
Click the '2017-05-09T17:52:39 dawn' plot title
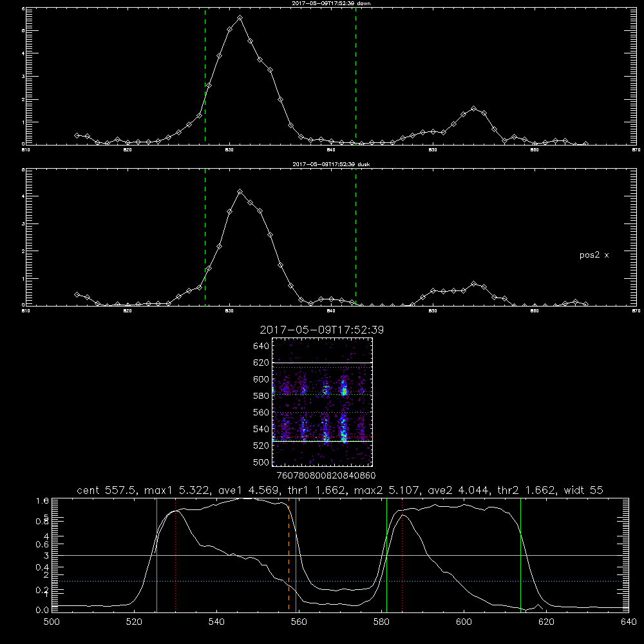point(331,3)
